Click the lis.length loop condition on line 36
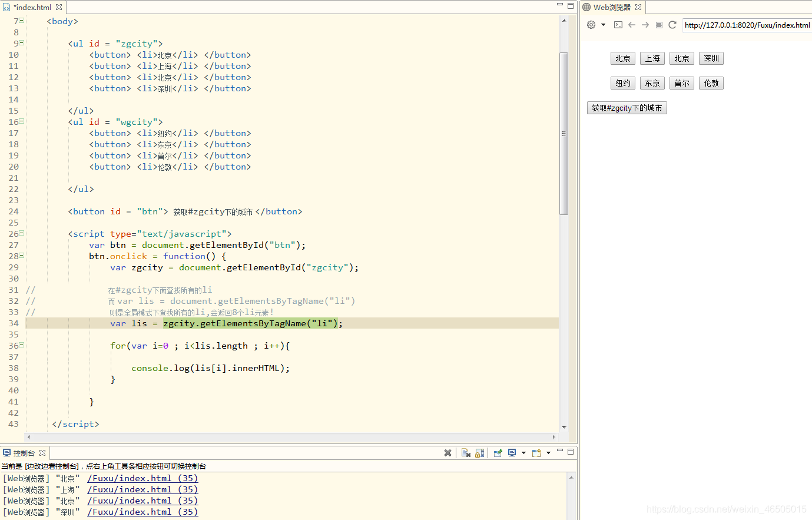The width and height of the screenshot is (812, 520). [x=216, y=346]
